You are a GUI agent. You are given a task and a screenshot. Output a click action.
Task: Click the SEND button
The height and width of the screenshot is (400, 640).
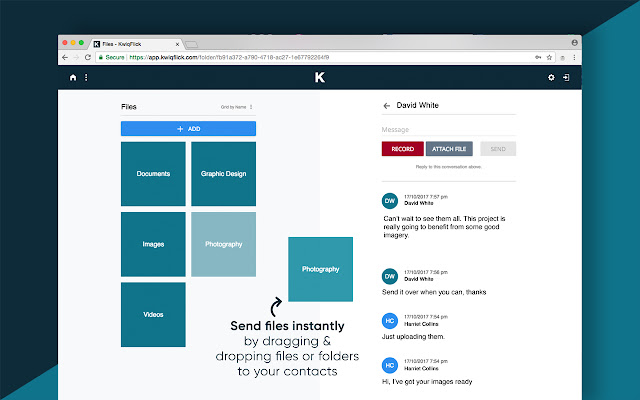[x=498, y=149]
